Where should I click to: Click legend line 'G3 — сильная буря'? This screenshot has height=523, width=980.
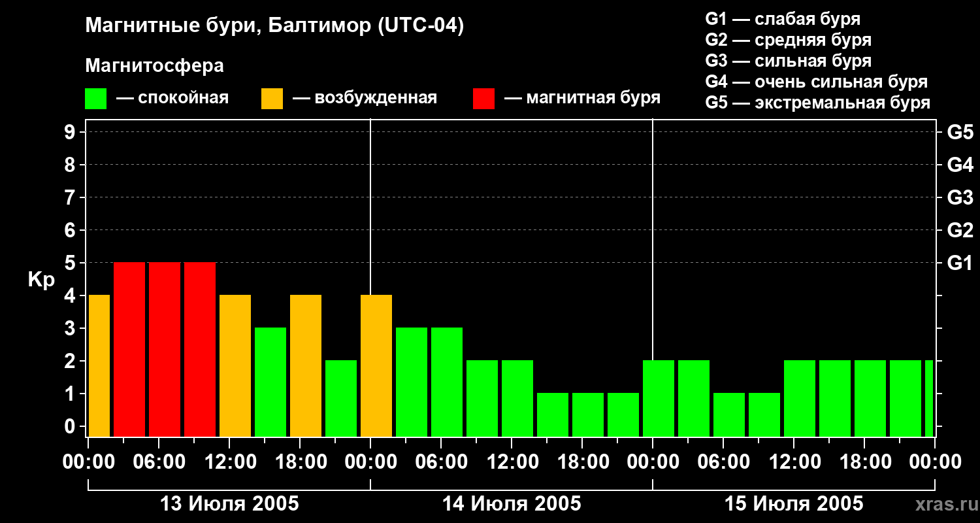coord(788,61)
